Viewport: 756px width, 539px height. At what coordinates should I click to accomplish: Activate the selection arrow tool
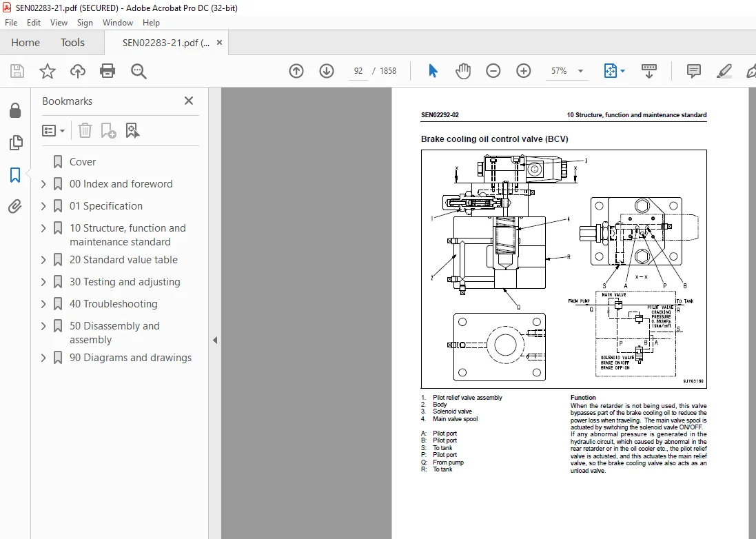coord(433,72)
